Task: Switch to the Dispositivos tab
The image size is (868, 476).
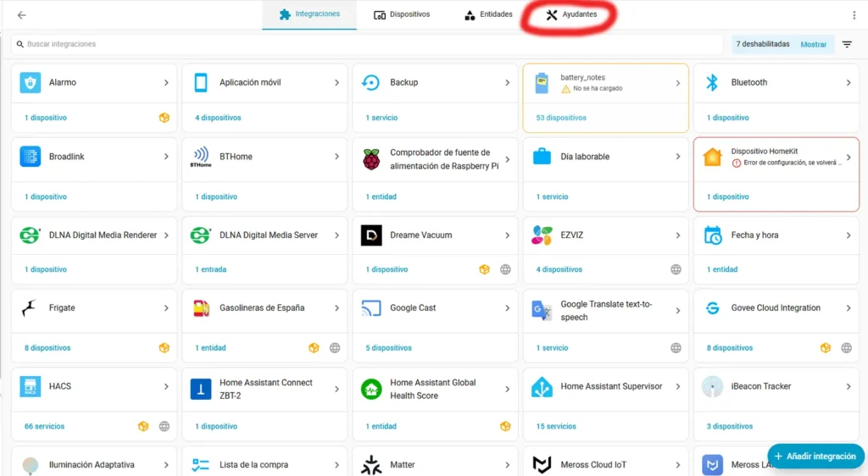Action: [x=402, y=14]
